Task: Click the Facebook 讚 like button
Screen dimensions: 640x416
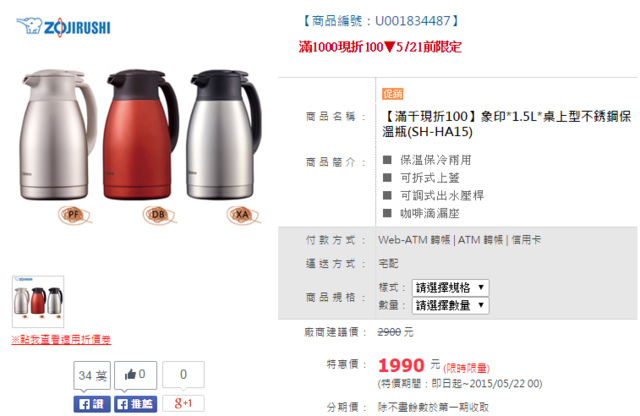Action: click(x=92, y=404)
